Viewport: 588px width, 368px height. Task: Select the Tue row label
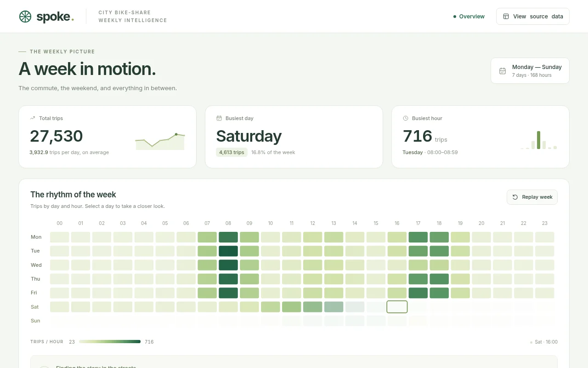point(35,251)
